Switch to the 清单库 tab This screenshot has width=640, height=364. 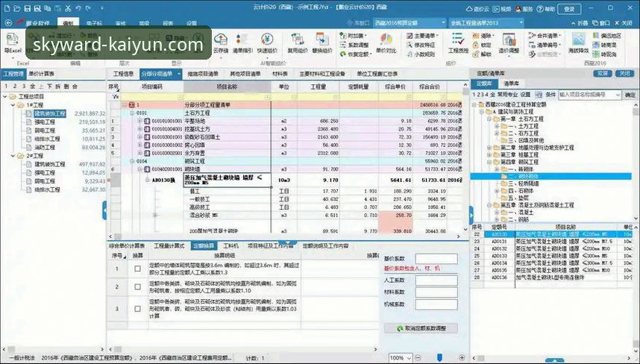pyautogui.click(x=511, y=84)
